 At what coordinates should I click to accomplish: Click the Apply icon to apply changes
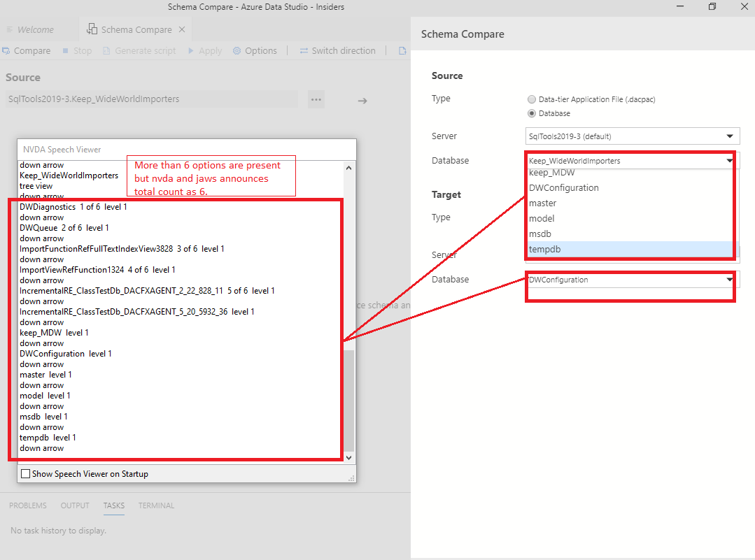[x=205, y=50]
